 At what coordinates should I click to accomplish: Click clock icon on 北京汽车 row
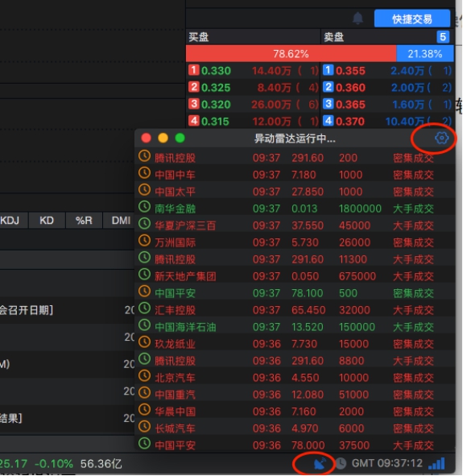coord(144,376)
